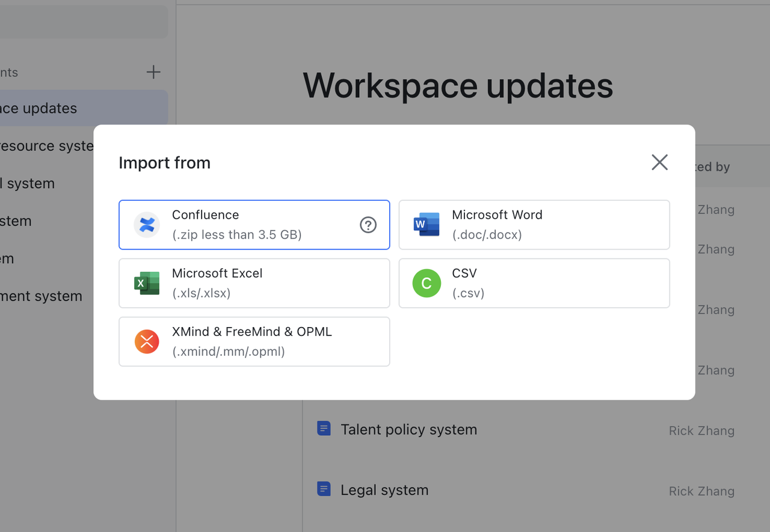Open the Talent policy system document
The height and width of the screenshot is (532, 770).
click(x=408, y=430)
